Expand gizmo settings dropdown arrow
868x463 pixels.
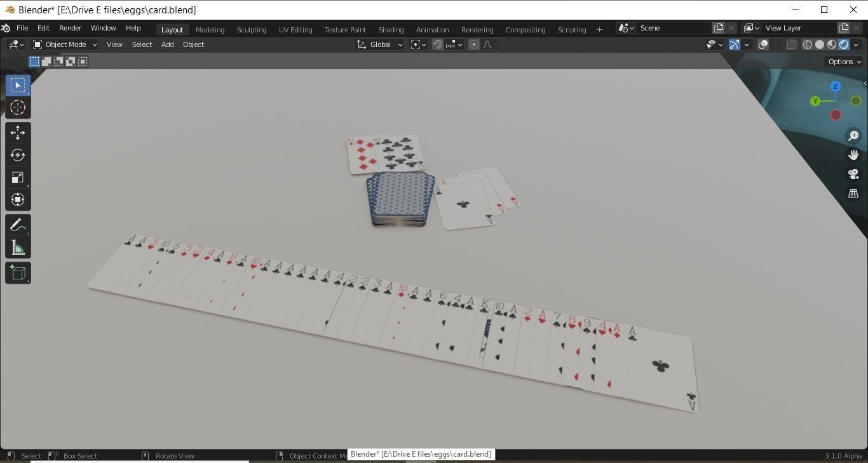click(747, 44)
